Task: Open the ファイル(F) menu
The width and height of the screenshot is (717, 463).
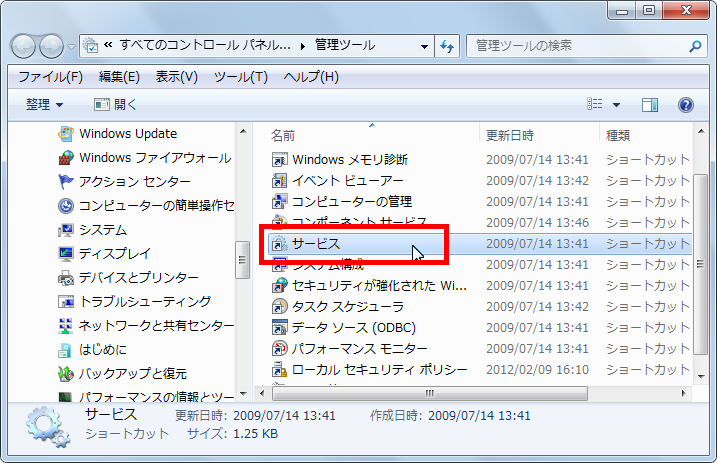Action: pos(50,77)
